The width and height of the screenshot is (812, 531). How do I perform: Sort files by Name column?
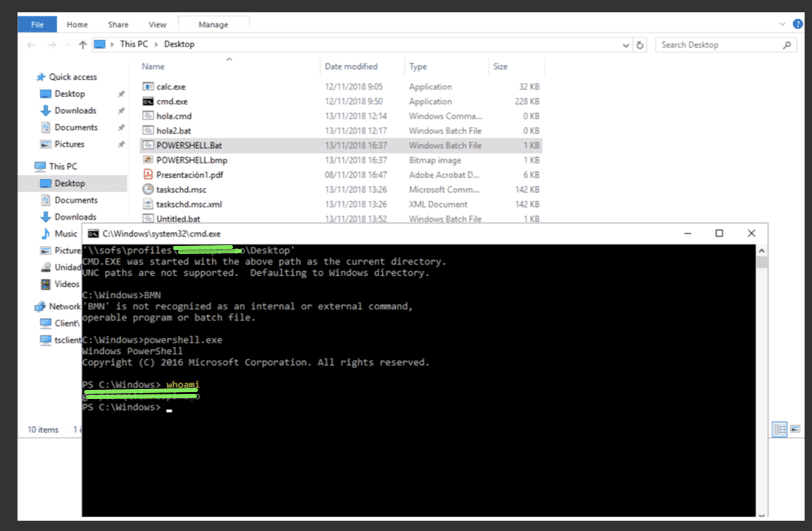pyautogui.click(x=153, y=66)
